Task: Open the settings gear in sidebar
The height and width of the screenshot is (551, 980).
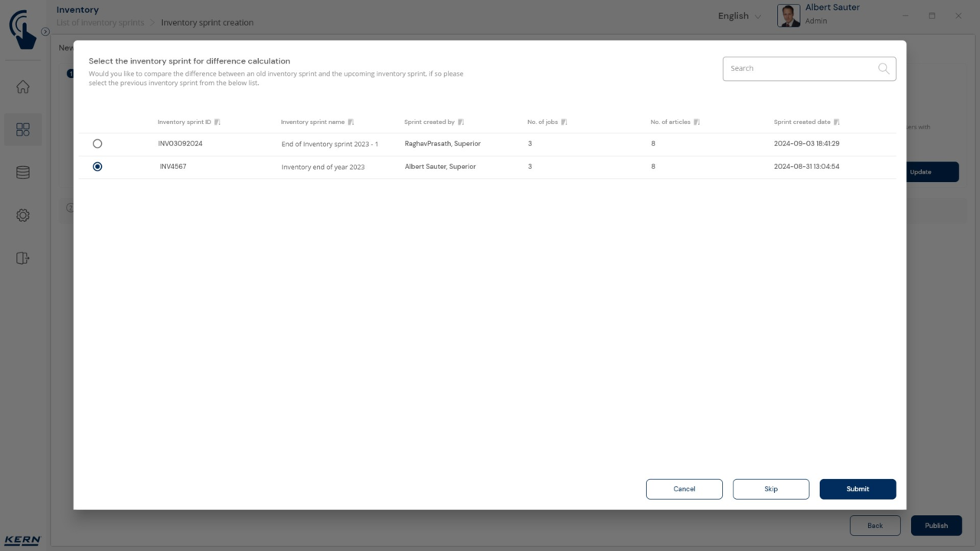Action: point(23,216)
